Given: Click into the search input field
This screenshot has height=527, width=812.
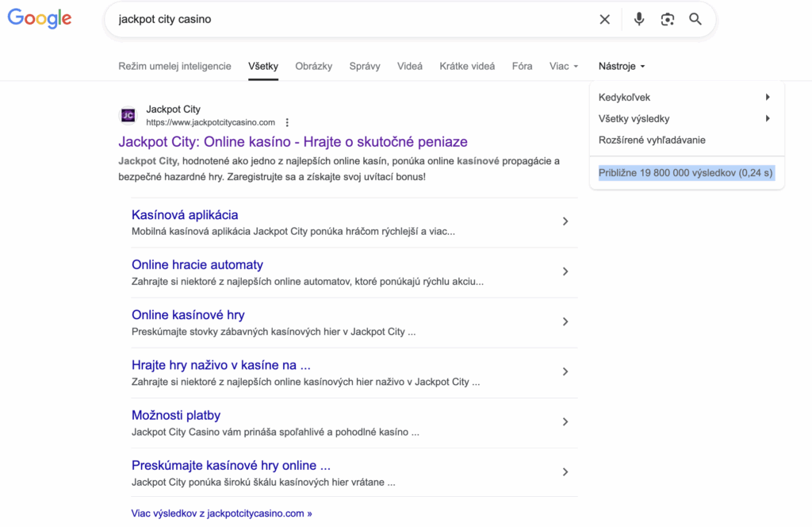Looking at the screenshot, I should (x=349, y=19).
